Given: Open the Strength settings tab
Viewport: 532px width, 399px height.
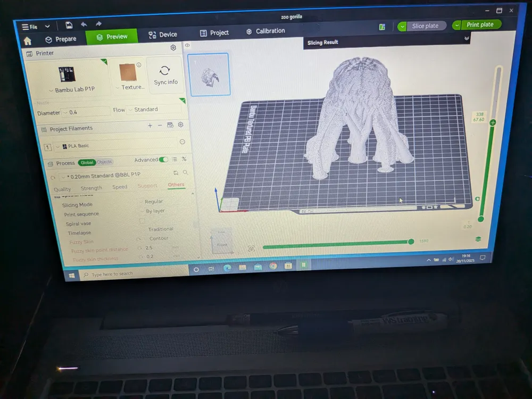Looking at the screenshot, I should pyautogui.click(x=92, y=188).
